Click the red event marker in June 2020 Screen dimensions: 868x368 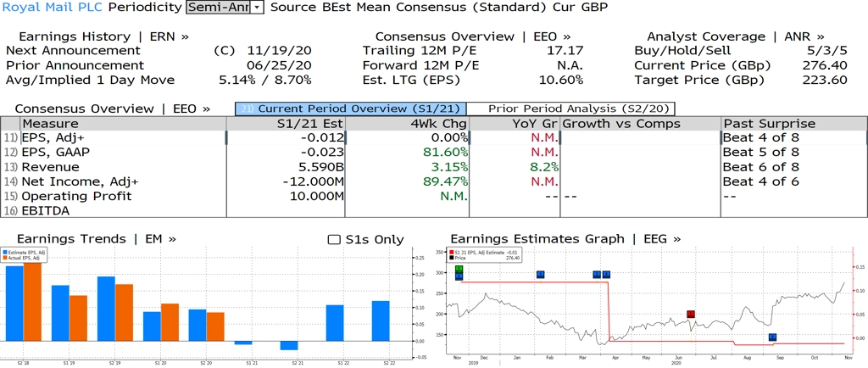pyautogui.click(x=690, y=315)
